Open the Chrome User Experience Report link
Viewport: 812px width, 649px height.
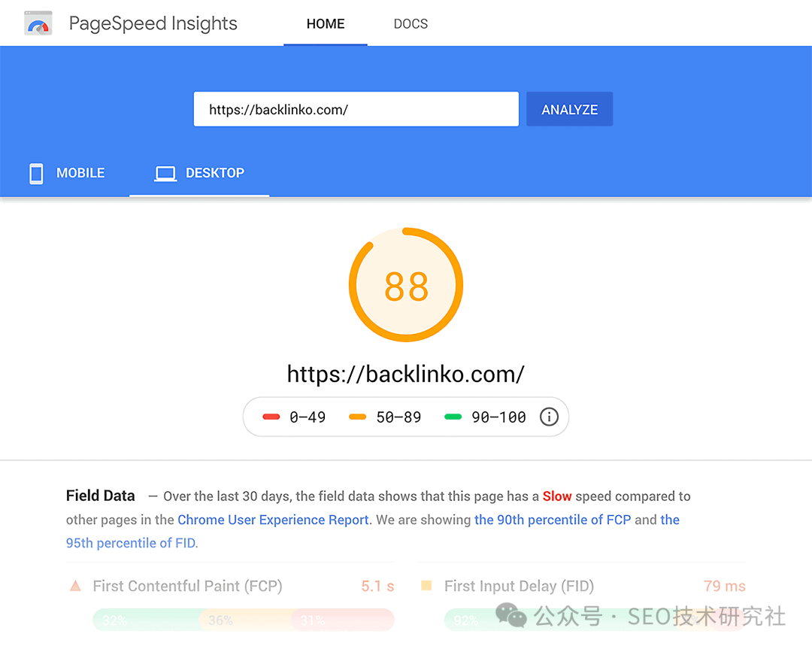pos(273,520)
